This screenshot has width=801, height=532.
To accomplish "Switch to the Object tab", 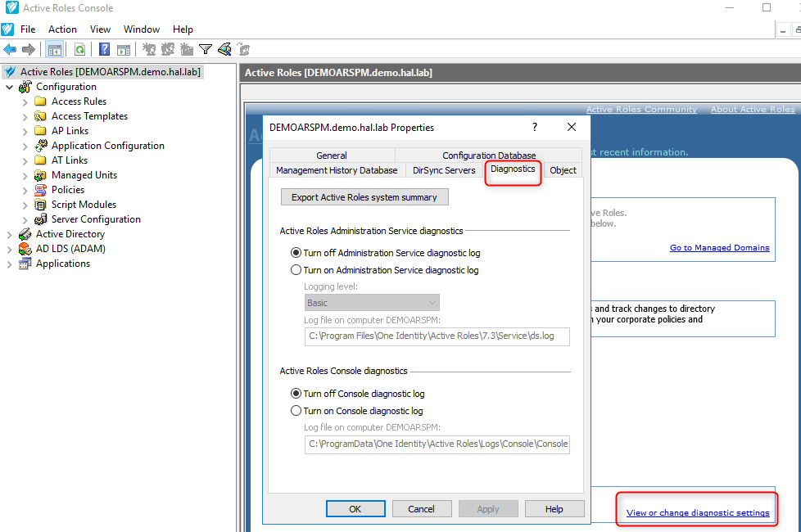I will 563,170.
